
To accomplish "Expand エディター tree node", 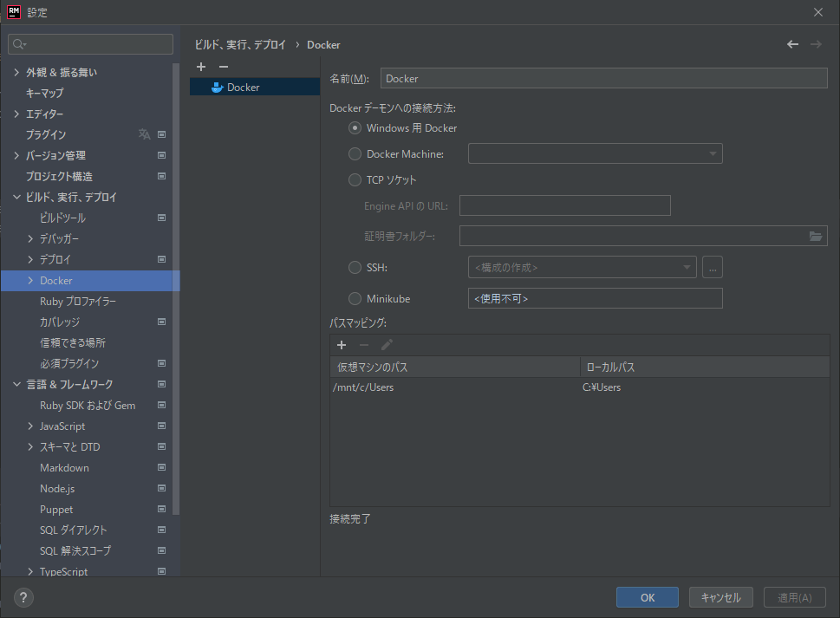I will tap(16, 114).
